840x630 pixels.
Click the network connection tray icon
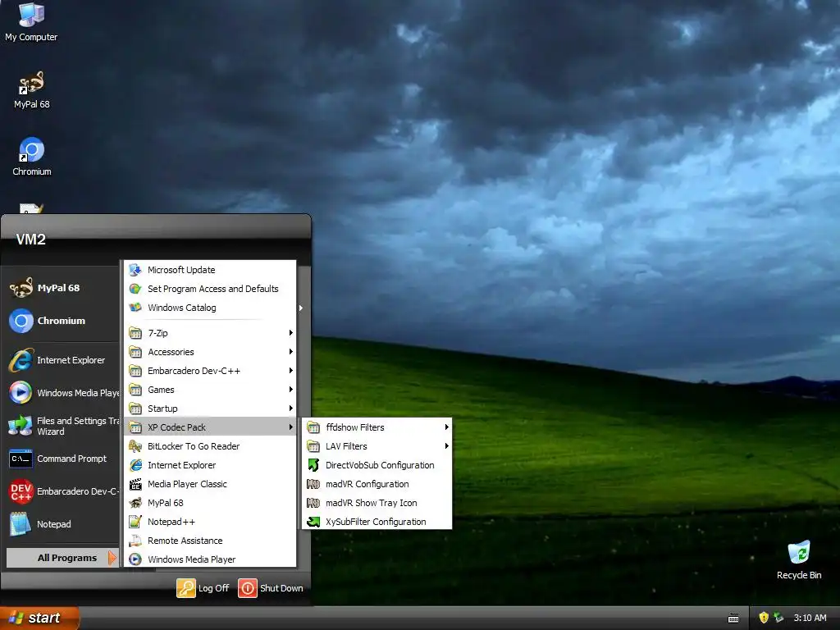click(779, 618)
